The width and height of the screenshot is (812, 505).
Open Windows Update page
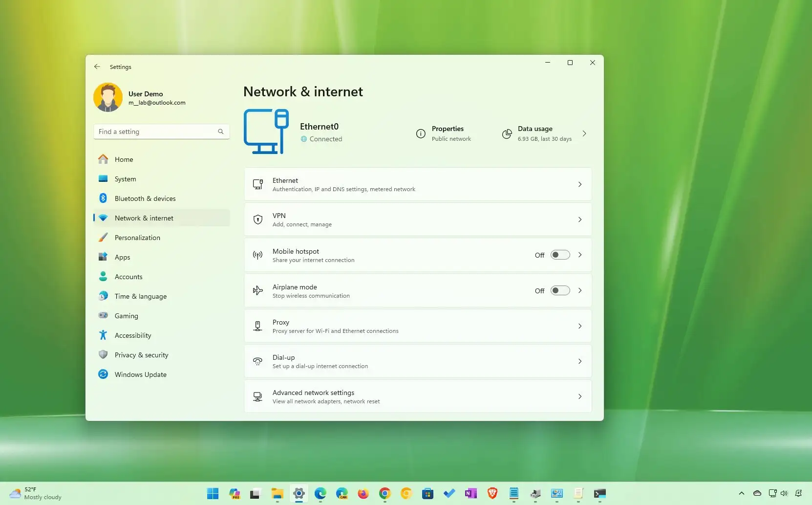tap(161, 374)
